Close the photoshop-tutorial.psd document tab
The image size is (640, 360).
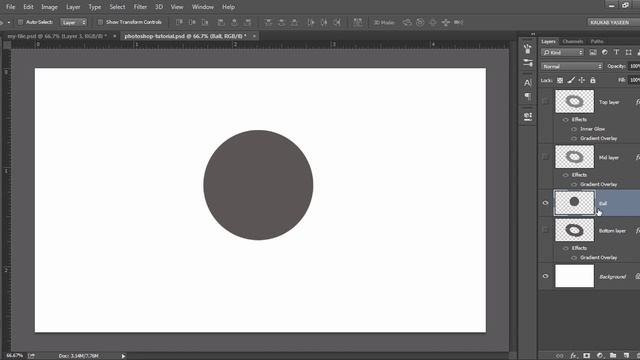click(254, 36)
